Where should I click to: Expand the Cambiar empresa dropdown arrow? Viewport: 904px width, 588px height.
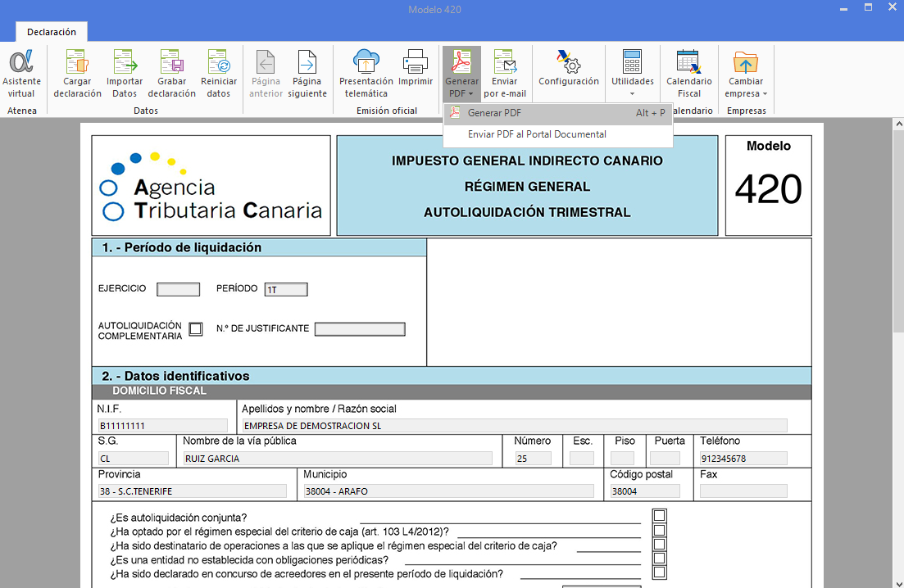click(765, 94)
